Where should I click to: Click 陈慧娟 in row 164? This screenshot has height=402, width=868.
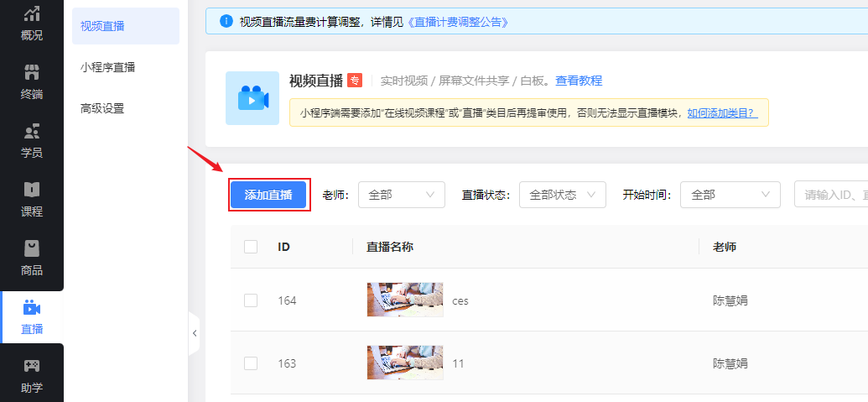[x=730, y=300]
